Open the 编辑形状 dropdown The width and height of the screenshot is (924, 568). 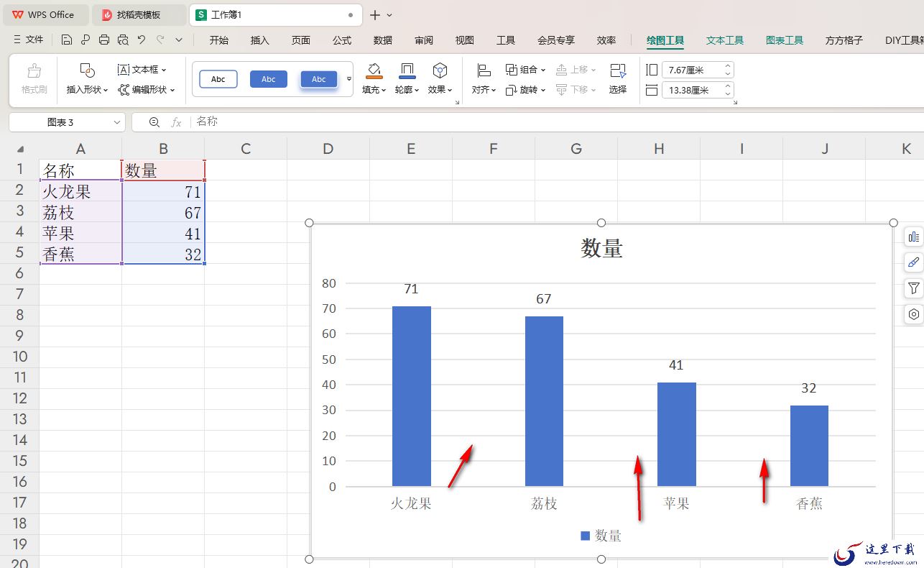(147, 90)
